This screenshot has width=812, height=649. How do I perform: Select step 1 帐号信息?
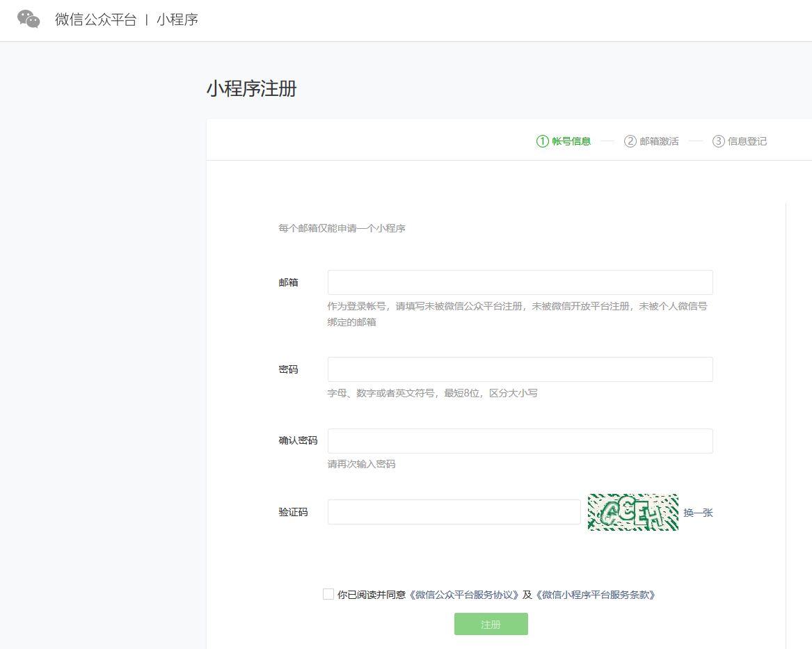(564, 141)
